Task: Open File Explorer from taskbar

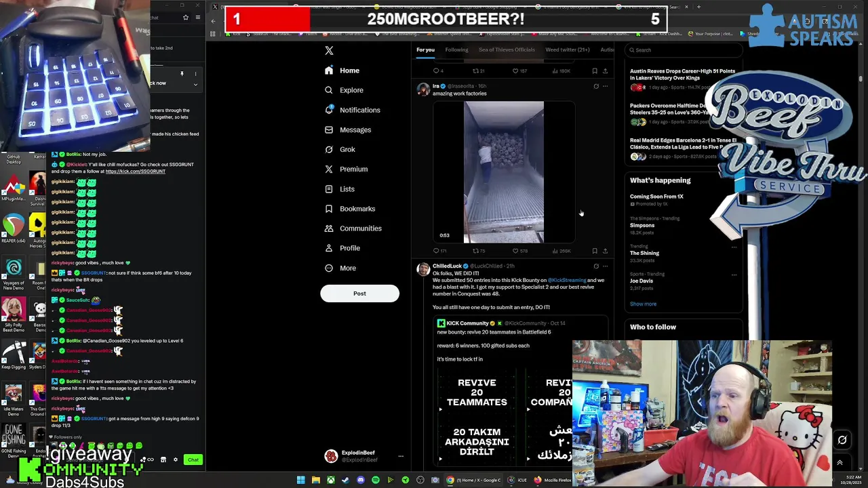Action: [315, 480]
